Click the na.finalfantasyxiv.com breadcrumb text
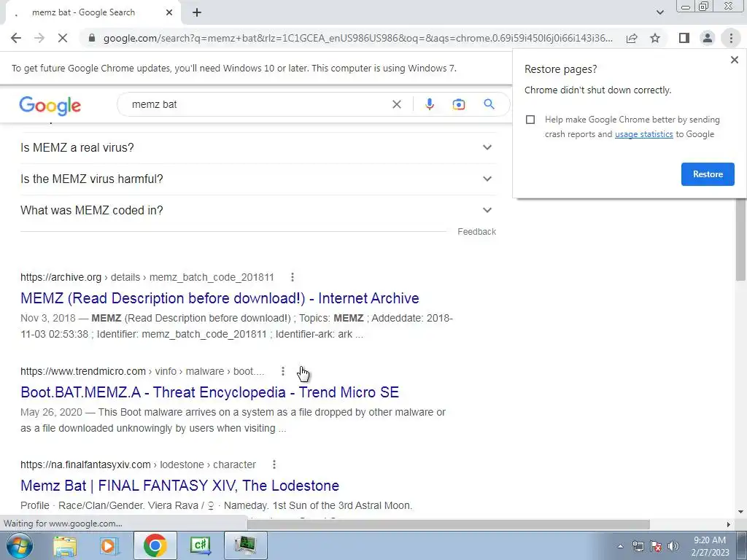This screenshot has width=747, height=560. click(138, 464)
